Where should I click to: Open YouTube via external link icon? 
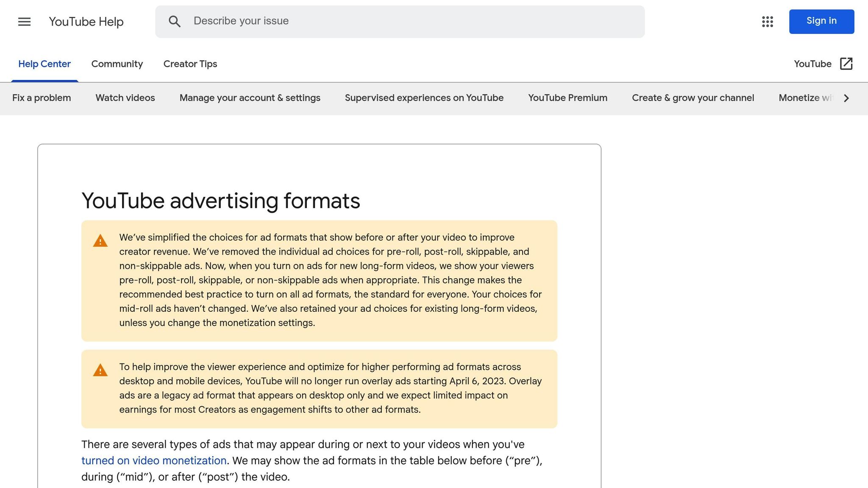tap(846, 64)
